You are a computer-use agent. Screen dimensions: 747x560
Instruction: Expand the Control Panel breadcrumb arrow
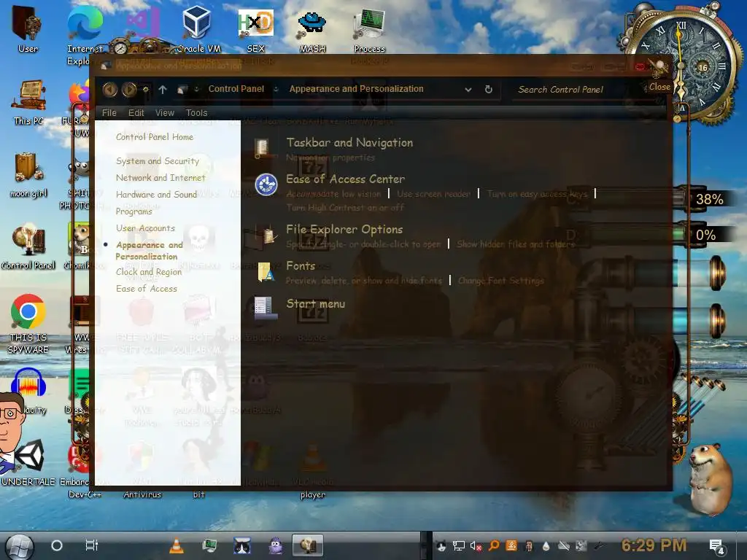(x=276, y=89)
